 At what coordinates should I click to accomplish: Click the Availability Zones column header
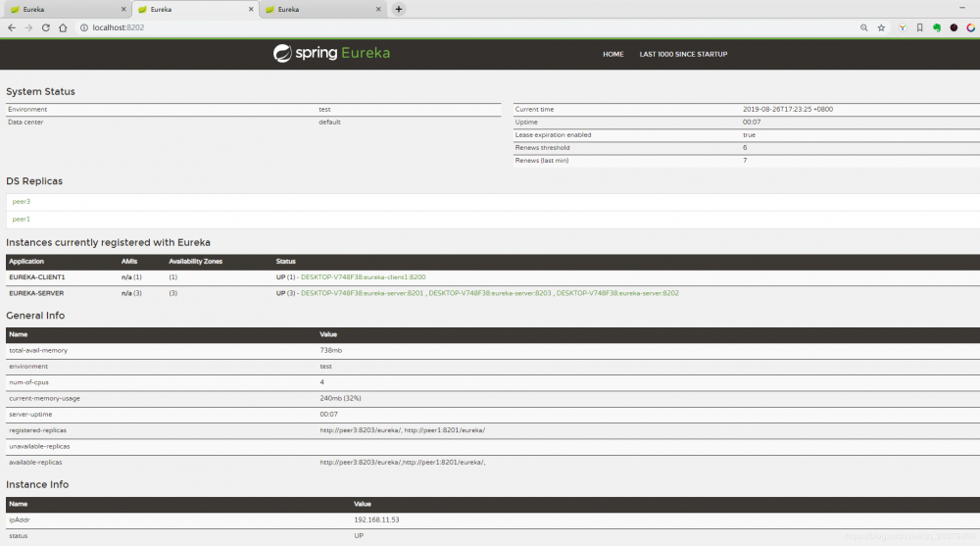196,262
